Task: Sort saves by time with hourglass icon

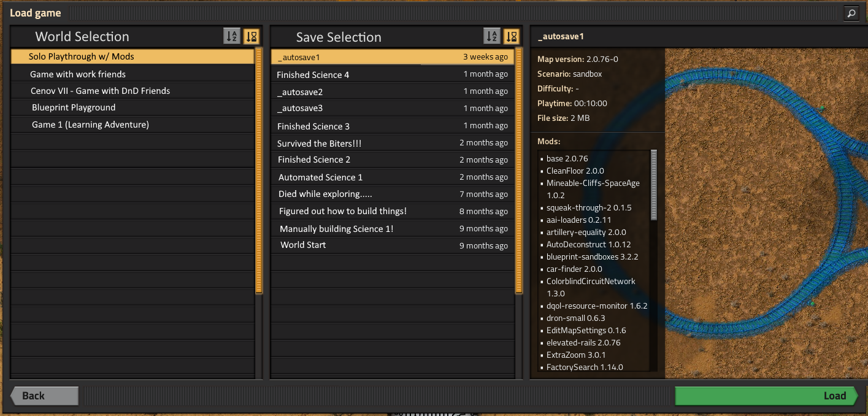Action: [x=512, y=36]
